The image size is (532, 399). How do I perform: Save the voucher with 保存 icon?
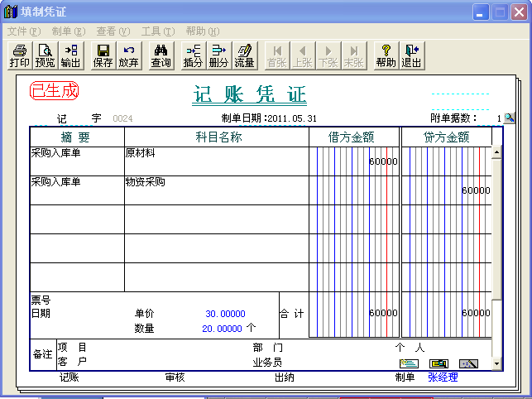tap(103, 55)
